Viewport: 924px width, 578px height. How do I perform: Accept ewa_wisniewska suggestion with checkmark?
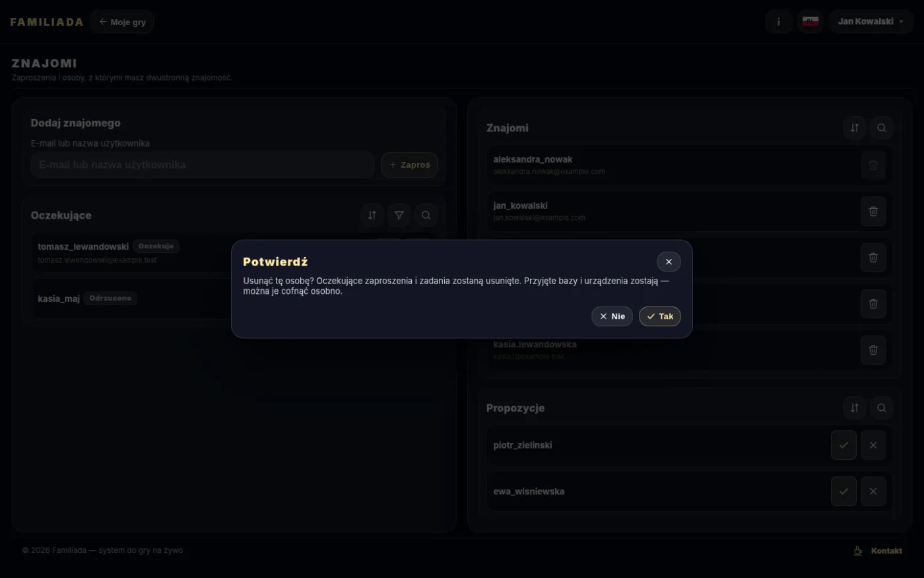[843, 491]
